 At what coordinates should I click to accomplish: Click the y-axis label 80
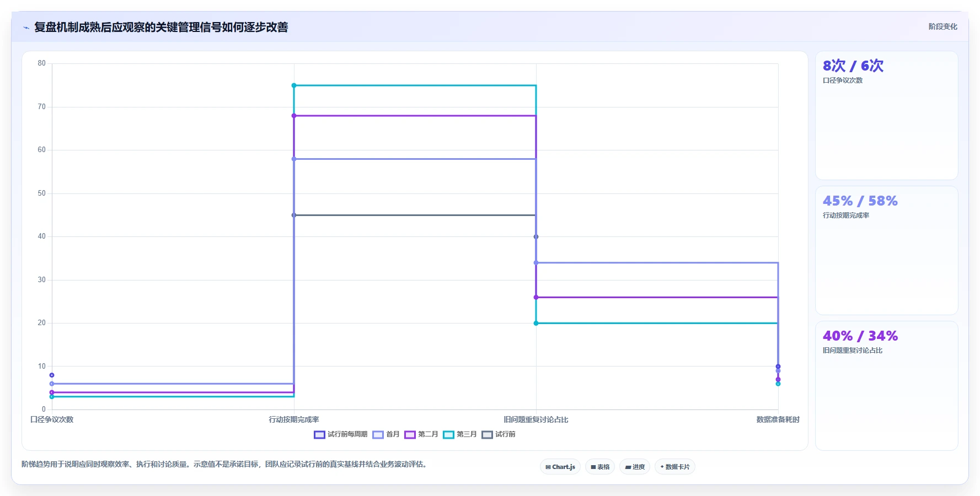42,63
